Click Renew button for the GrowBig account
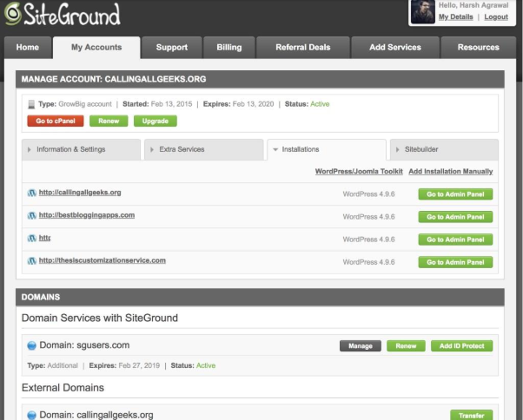This screenshot has height=420, width=523. [x=109, y=121]
